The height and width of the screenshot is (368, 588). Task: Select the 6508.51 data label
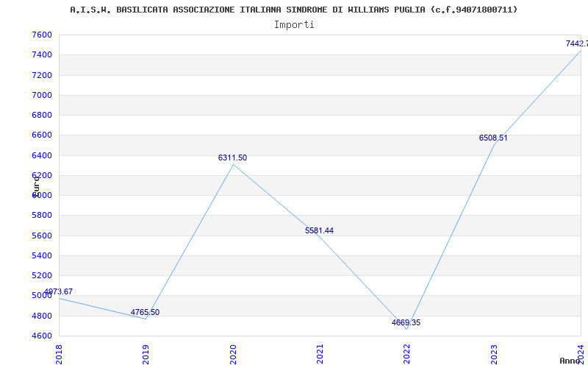(493, 138)
